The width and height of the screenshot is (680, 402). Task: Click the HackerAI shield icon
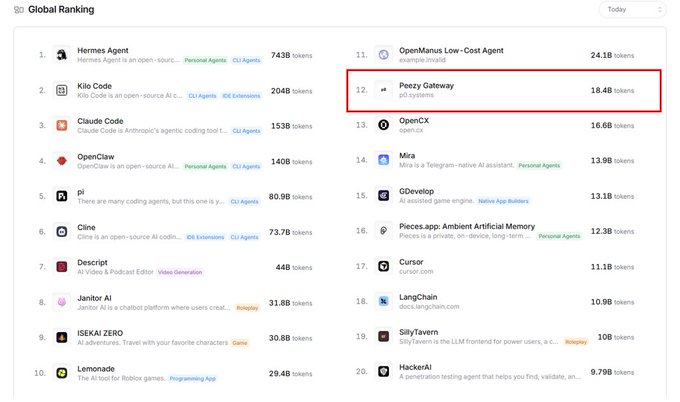(383, 372)
